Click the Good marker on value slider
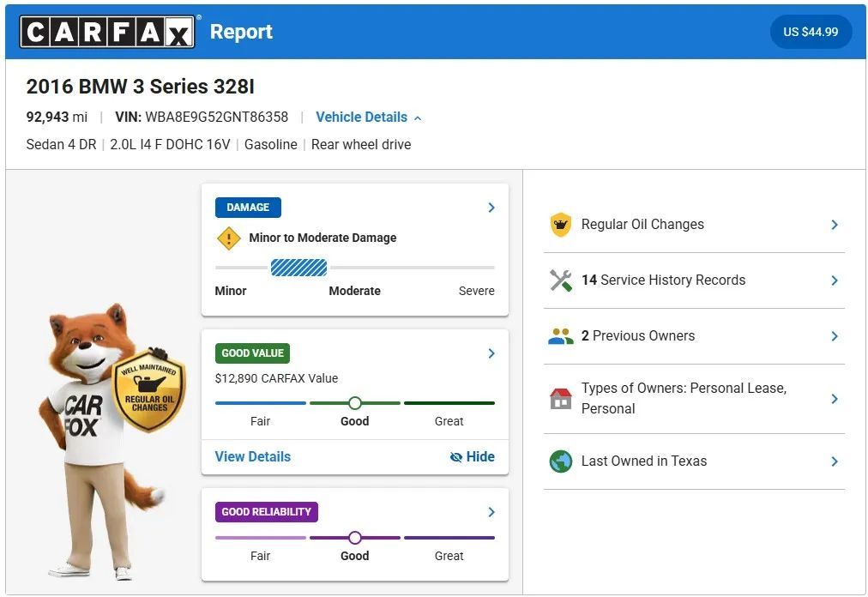Screen dimensions: 868x597 pos(355,402)
